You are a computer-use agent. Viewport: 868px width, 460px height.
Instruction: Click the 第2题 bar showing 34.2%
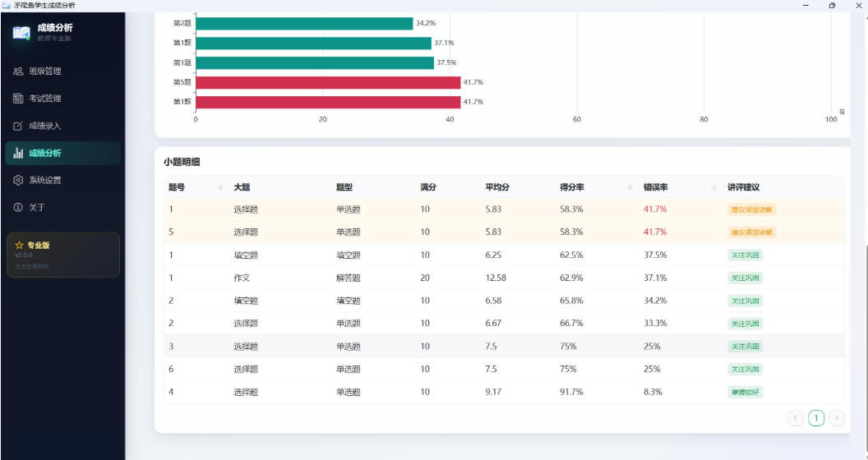coord(304,23)
